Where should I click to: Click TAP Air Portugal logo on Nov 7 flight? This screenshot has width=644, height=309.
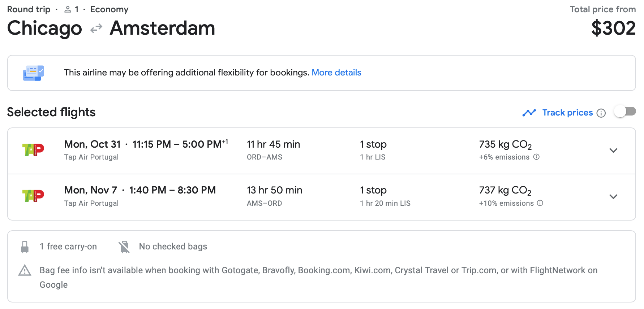click(33, 196)
